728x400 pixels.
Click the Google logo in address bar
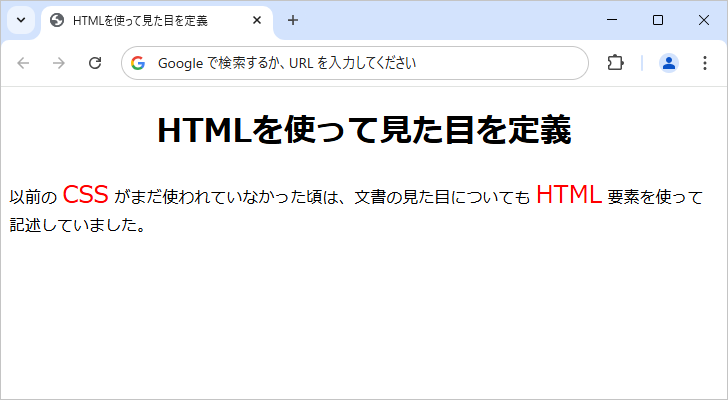(x=138, y=63)
